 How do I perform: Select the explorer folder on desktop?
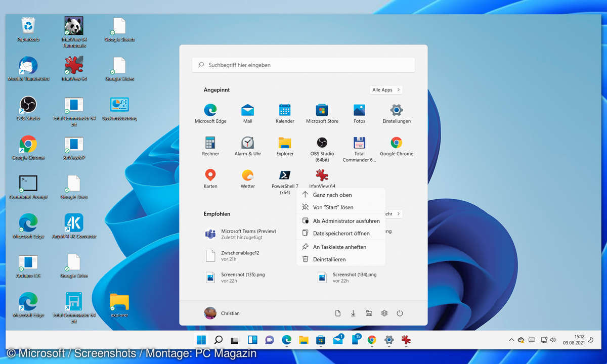[119, 306]
